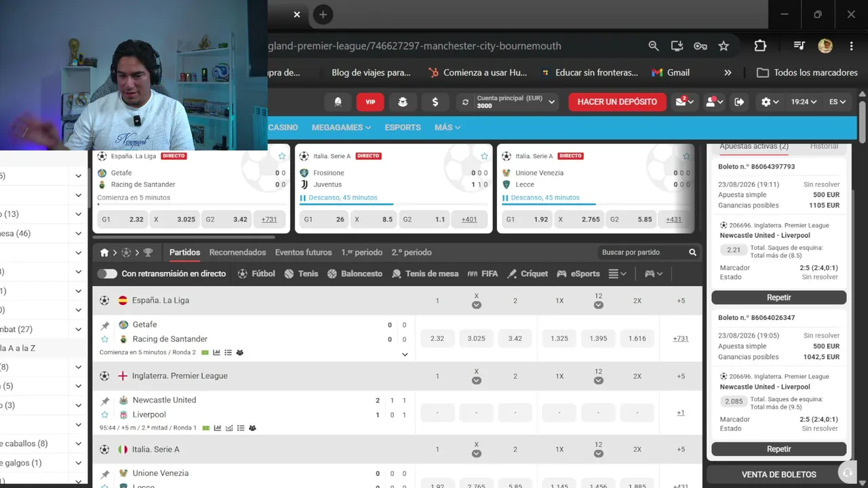Close the current browser tab

point(296,14)
